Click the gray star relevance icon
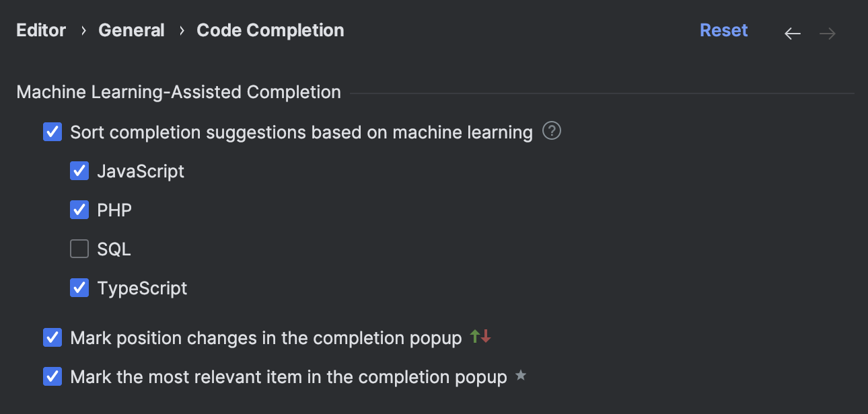Image resolution: width=868 pixels, height=414 pixels. click(x=520, y=376)
